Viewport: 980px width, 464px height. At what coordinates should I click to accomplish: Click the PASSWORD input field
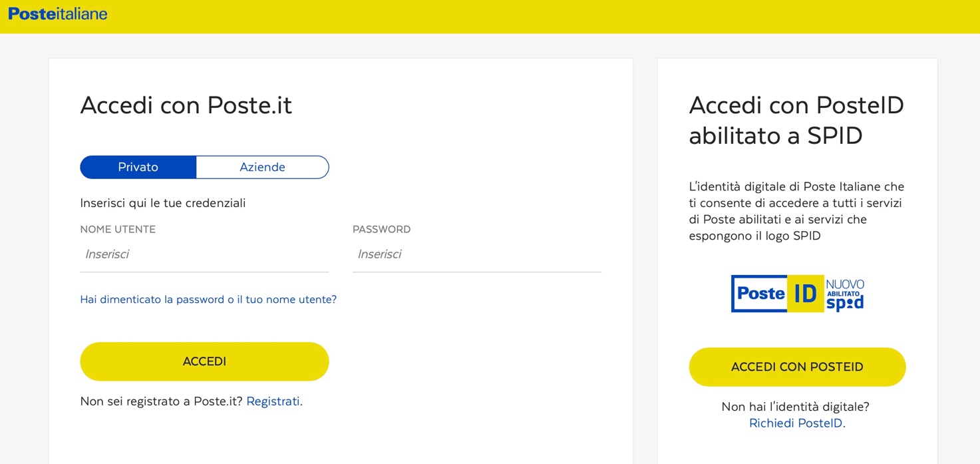point(476,254)
